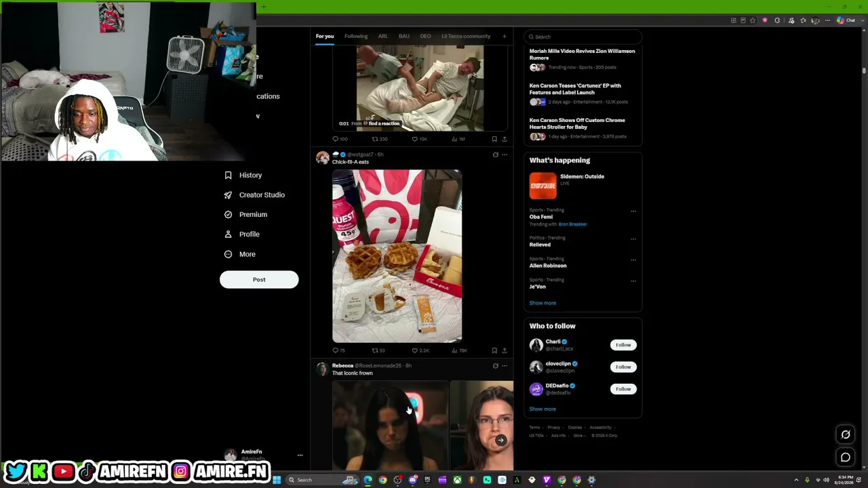Share the hospital video post
The width and height of the screenshot is (868, 488).
[x=504, y=139]
